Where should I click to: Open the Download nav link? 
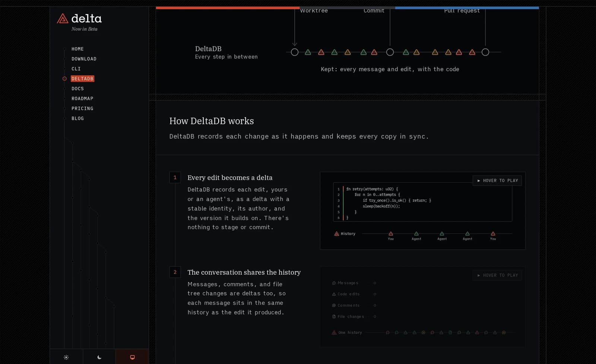click(84, 59)
